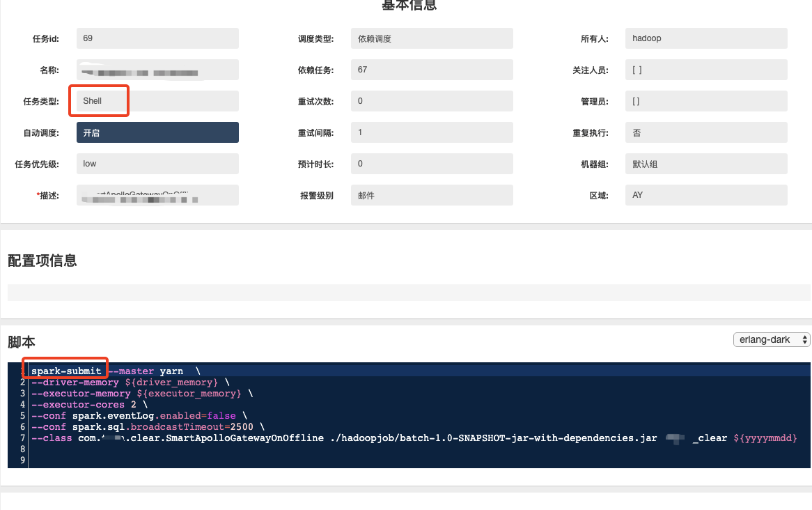Click the blurred 名称 field
This screenshot has height=510, width=812.
coord(157,70)
